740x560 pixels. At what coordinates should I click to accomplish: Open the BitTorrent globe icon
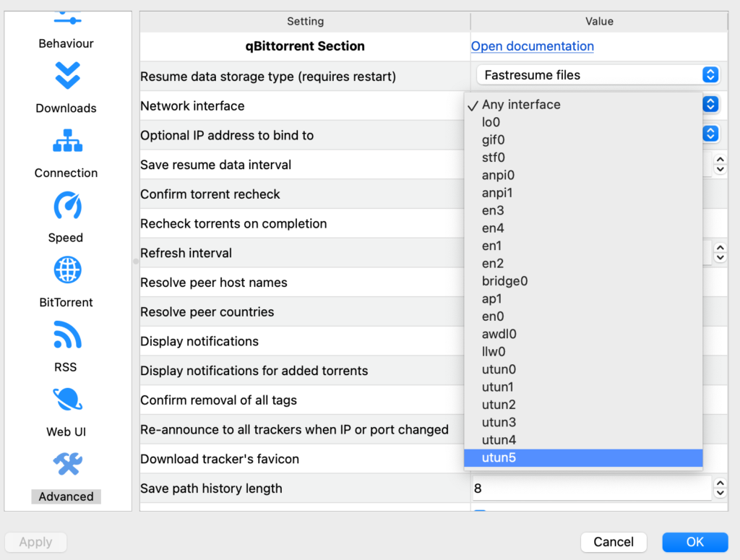point(67,270)
